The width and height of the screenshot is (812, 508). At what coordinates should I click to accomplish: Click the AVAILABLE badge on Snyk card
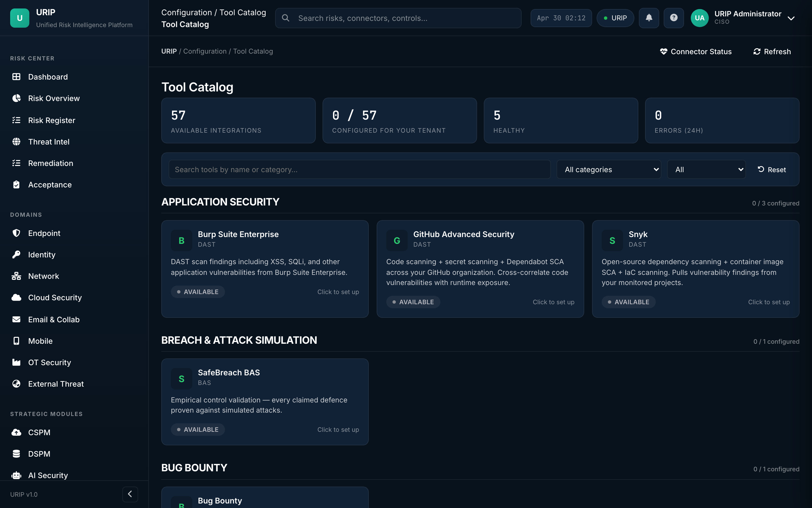[x=628, y=302]
